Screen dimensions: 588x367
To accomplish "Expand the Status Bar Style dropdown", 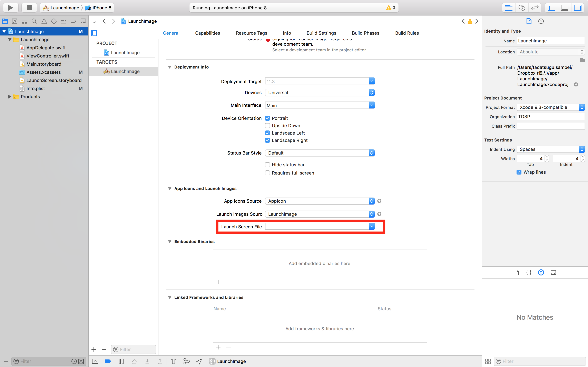I will [372, 153].
